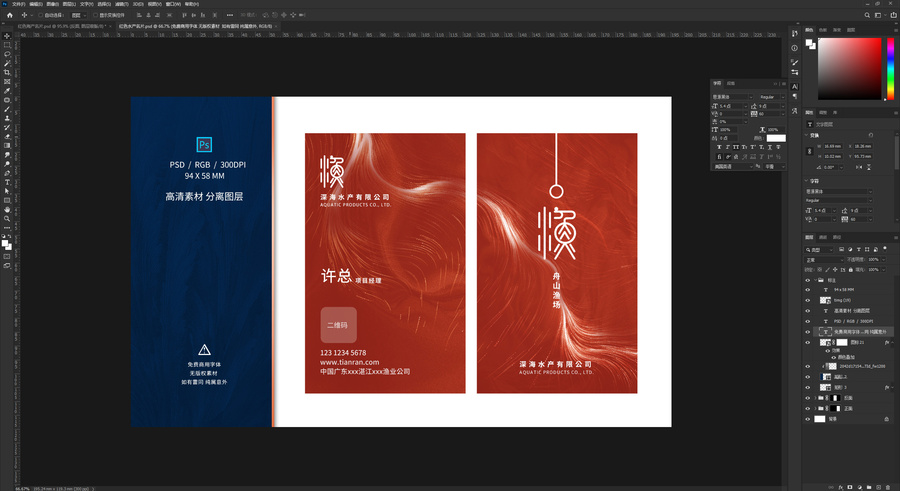900x491 pixels.
Task: Hide the 背景 background layer
Action: coord(808,419)
